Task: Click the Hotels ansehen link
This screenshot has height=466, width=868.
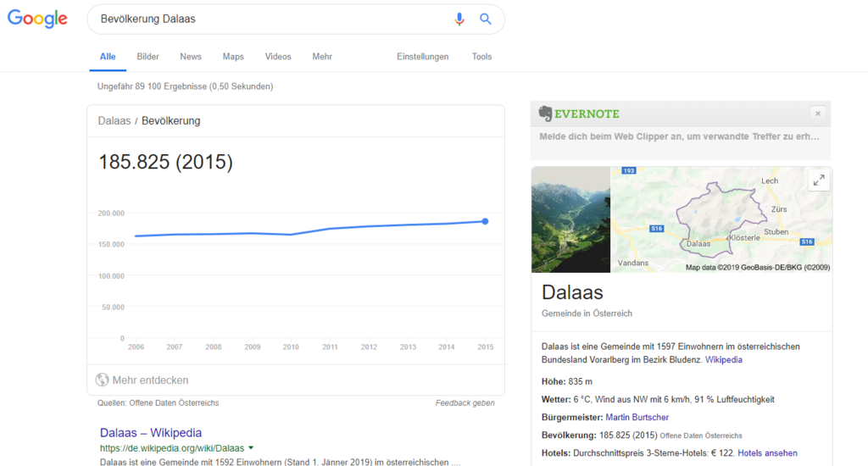Action: (x=767, y=453)
